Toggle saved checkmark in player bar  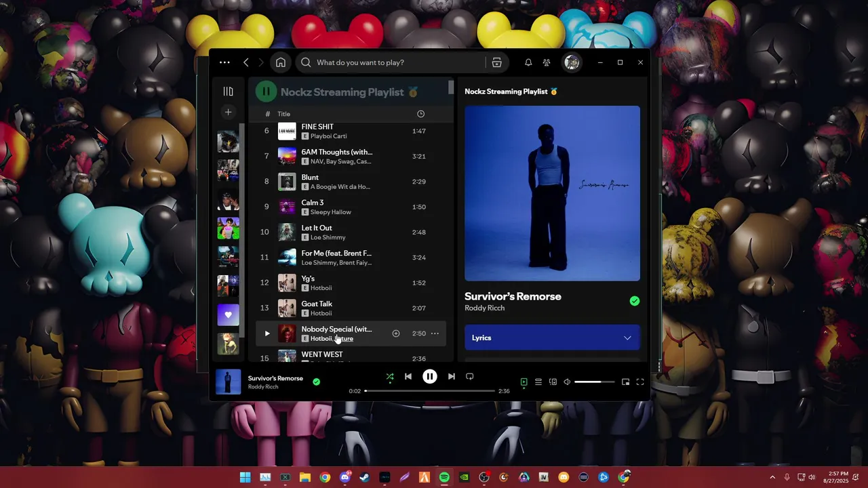click(316, 382)
